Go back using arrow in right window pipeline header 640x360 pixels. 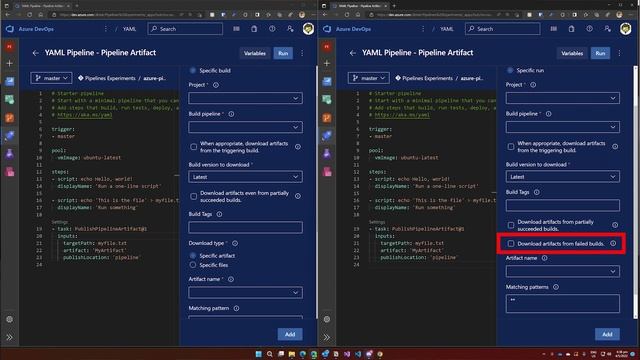coord(353,53)
